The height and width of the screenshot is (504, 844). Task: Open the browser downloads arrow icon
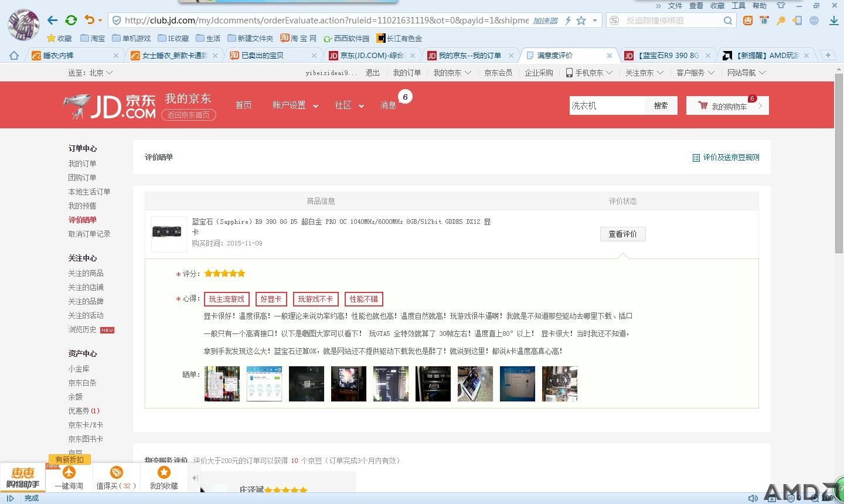(834, 21)
